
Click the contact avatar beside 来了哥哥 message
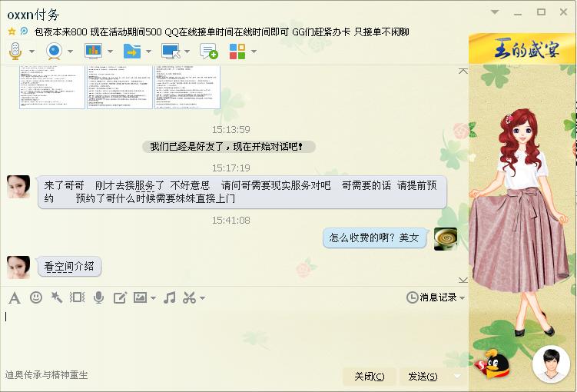[18, 187]
